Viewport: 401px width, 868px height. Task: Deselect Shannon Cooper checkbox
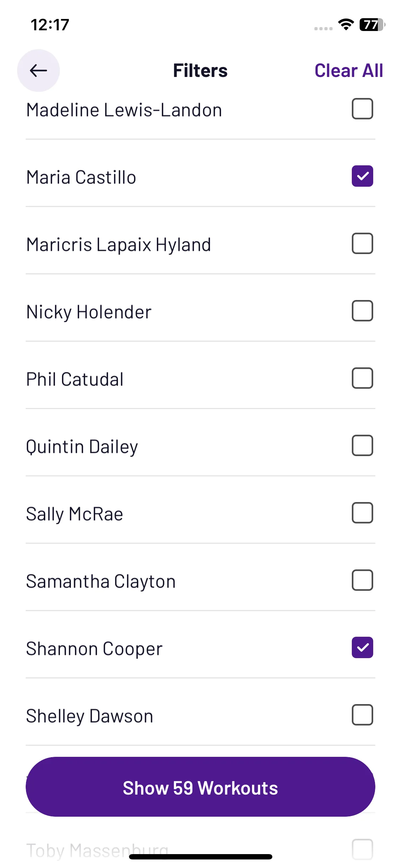click(362, 647)
